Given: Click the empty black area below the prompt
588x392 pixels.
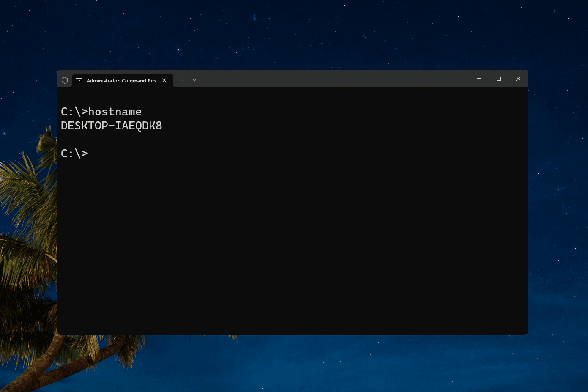Looking at the screenshot, I should [x=292, y=245].
